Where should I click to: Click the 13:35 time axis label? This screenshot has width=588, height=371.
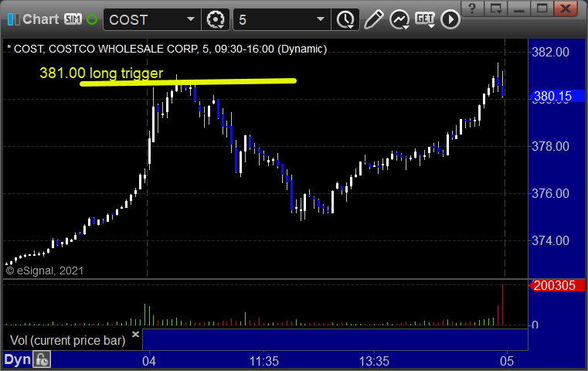pos(374,361)
